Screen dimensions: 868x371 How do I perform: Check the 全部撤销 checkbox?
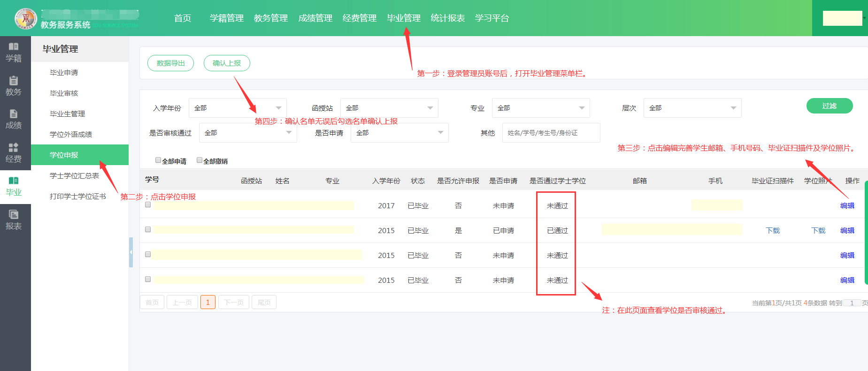pyautogui.click(x=200, y=160)
